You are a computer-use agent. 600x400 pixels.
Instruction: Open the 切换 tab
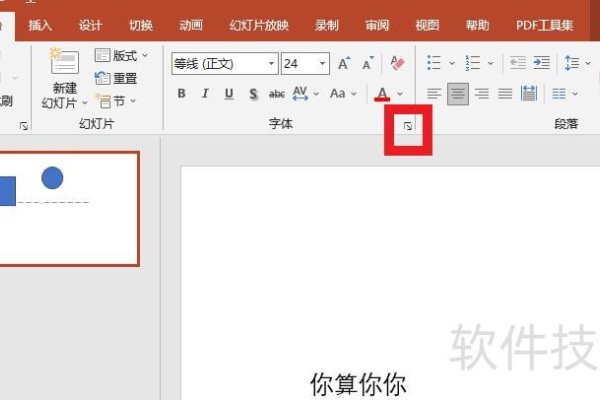point(140,25)
